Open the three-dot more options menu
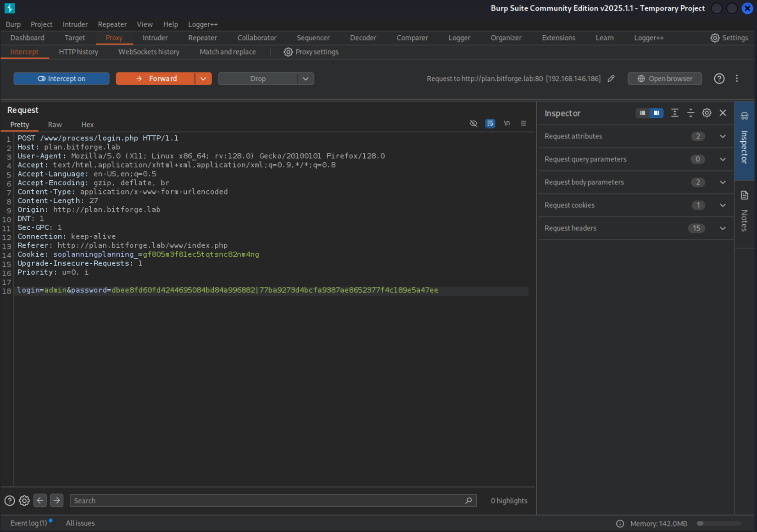This screenshot has width=757, height=532. click(x=737, y=78)
